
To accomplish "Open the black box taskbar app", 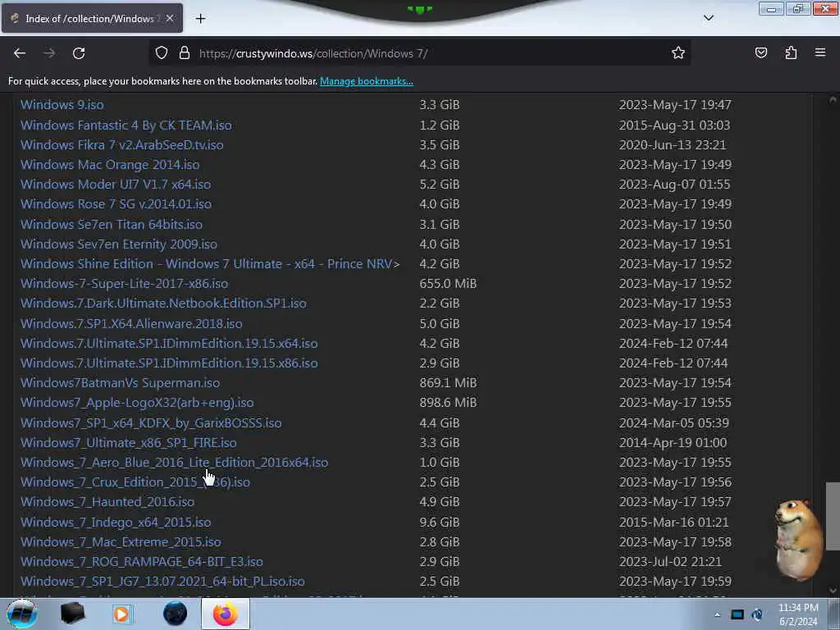I will pyautogui.click(x=73, y=614).
